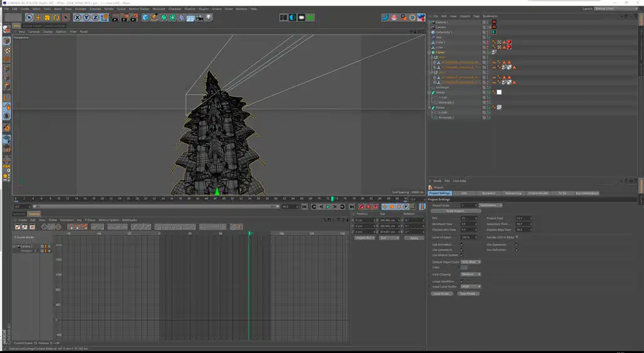This screenshot has width=644, height=353.
Task: Open the Default Object Color dropdown
Action: tap(470, 262)
